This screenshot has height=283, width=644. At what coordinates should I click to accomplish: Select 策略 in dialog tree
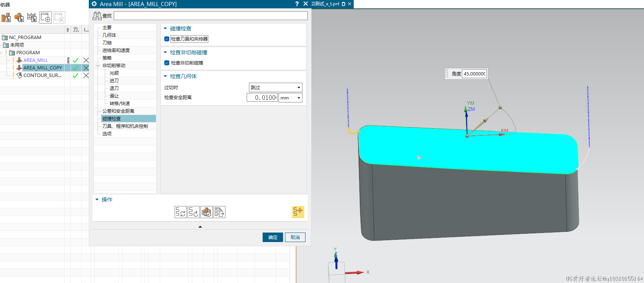[107, 58]
